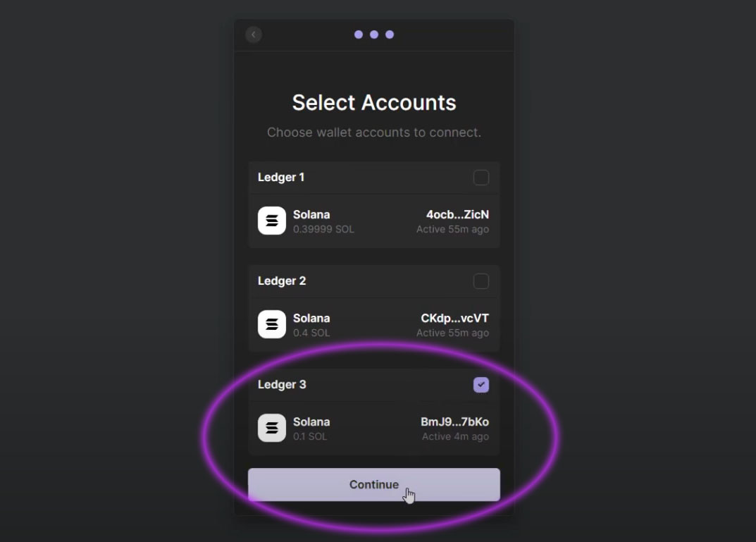Click the checkmark icon on Ledger 3

point(481,384)
